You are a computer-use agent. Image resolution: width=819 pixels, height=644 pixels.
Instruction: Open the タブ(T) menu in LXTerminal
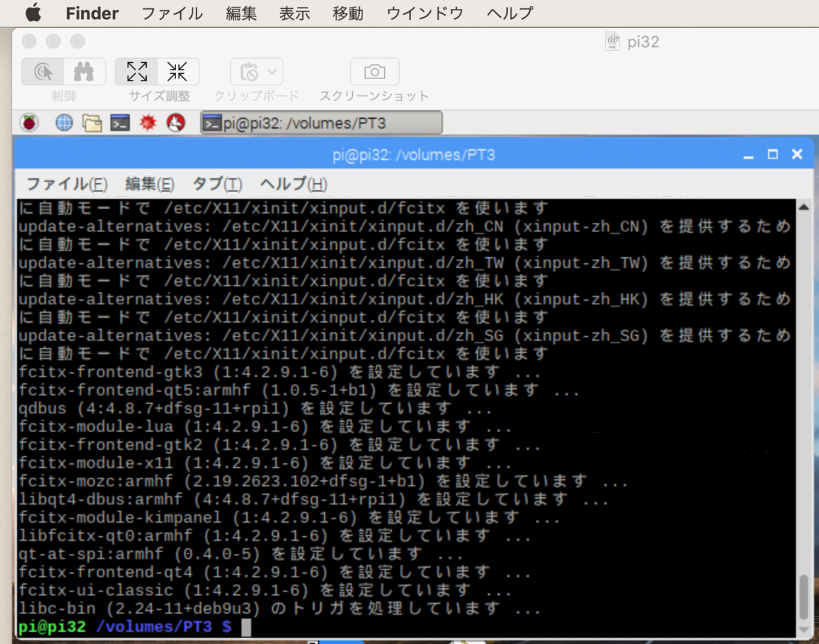coord(216,184)
